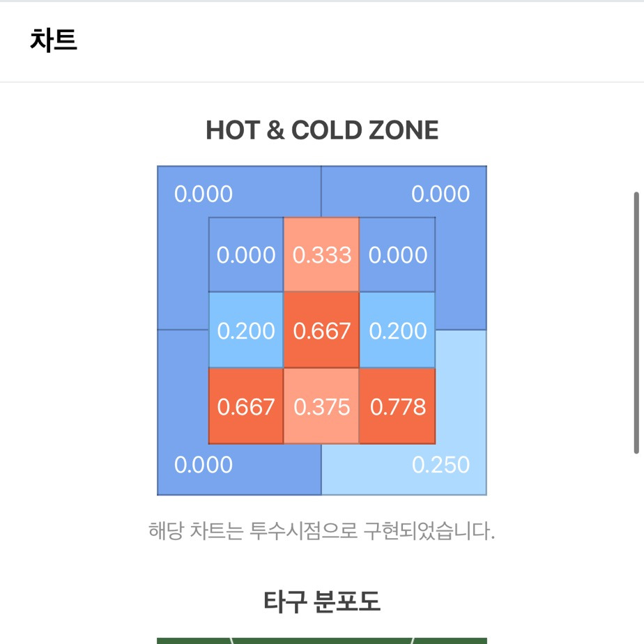Select the inner top-right 0.000 cell
The width and height of the screenshot is (644, 644).
click(397, 254)
